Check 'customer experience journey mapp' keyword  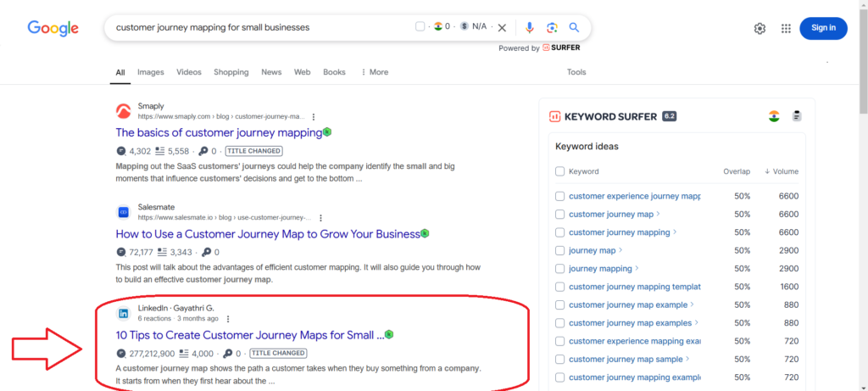[559, 196]
